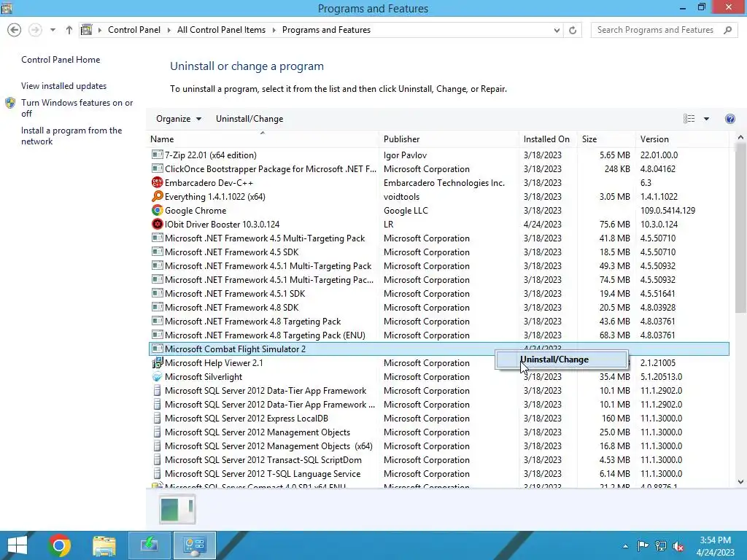Screen dimensions: 747x560
Task: Click Control Panel breadcrumb segment
Action: click(134, 30)
